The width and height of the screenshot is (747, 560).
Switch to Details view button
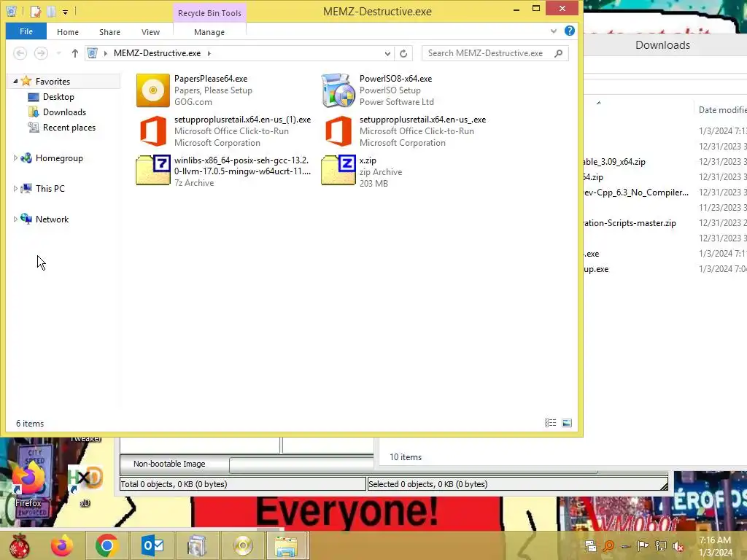pos(550,423)
